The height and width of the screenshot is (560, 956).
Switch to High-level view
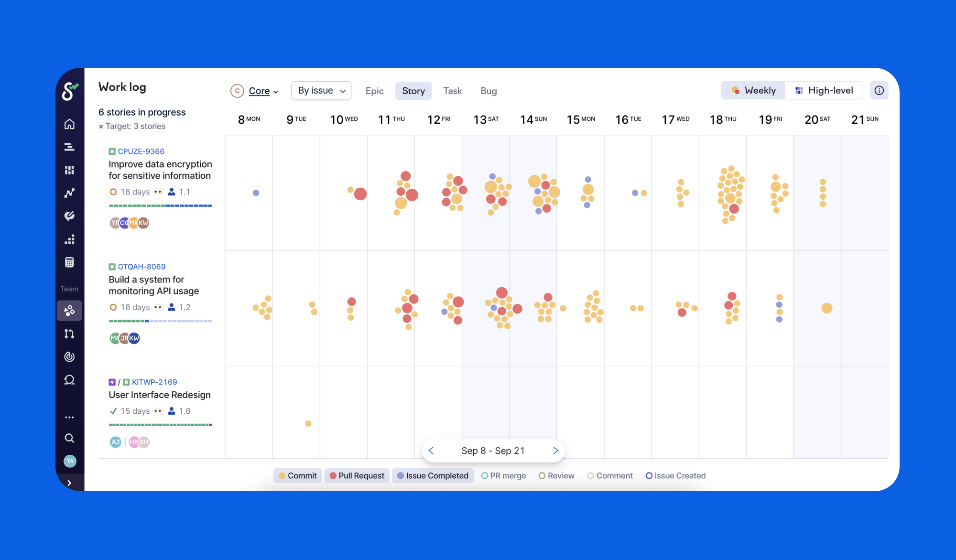(824, 90)
